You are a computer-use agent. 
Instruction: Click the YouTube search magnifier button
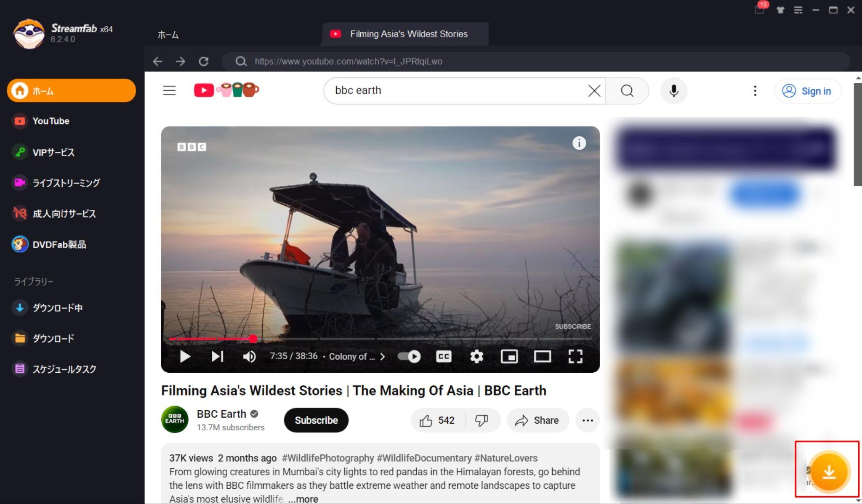tap(627, 90)
